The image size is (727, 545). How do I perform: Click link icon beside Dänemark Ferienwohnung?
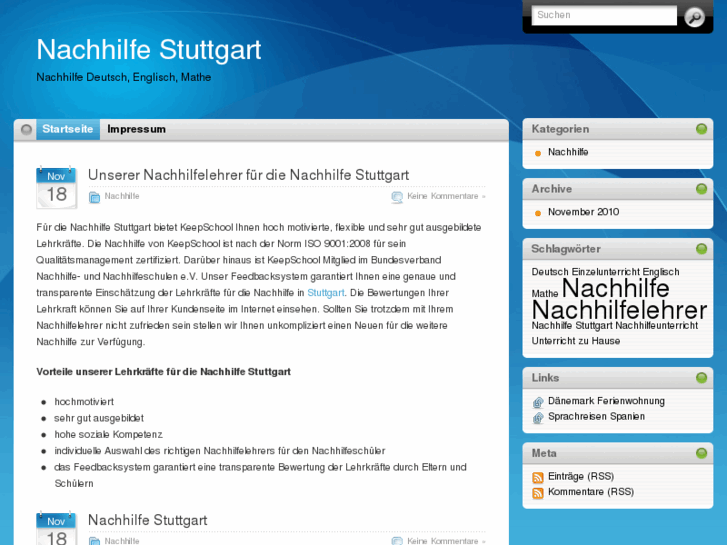538,402
